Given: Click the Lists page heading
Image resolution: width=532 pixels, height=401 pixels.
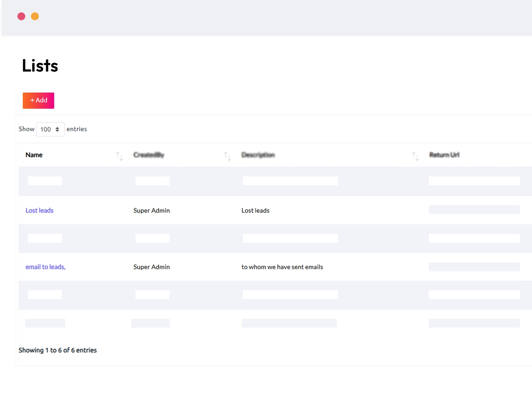Looking at the screenshot, I should (40, 66).
